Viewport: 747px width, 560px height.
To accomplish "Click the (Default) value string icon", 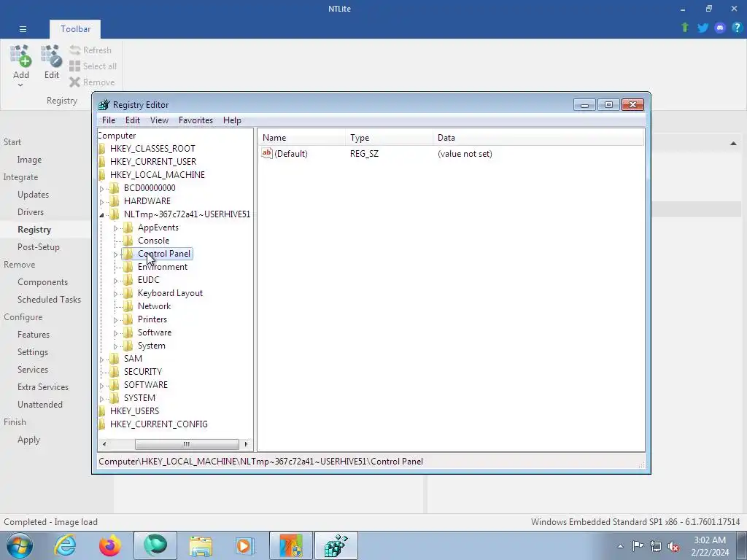I will pos(267,153).
